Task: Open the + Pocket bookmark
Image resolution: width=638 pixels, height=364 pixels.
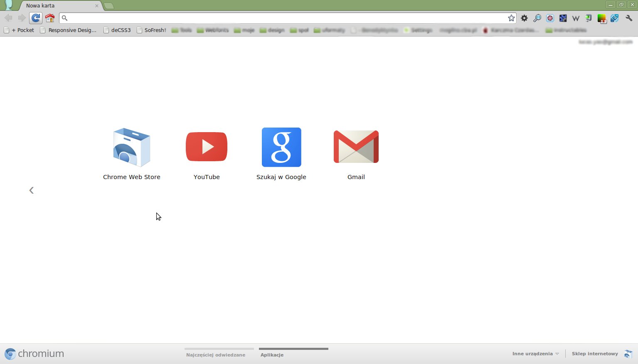Action: 19,30
